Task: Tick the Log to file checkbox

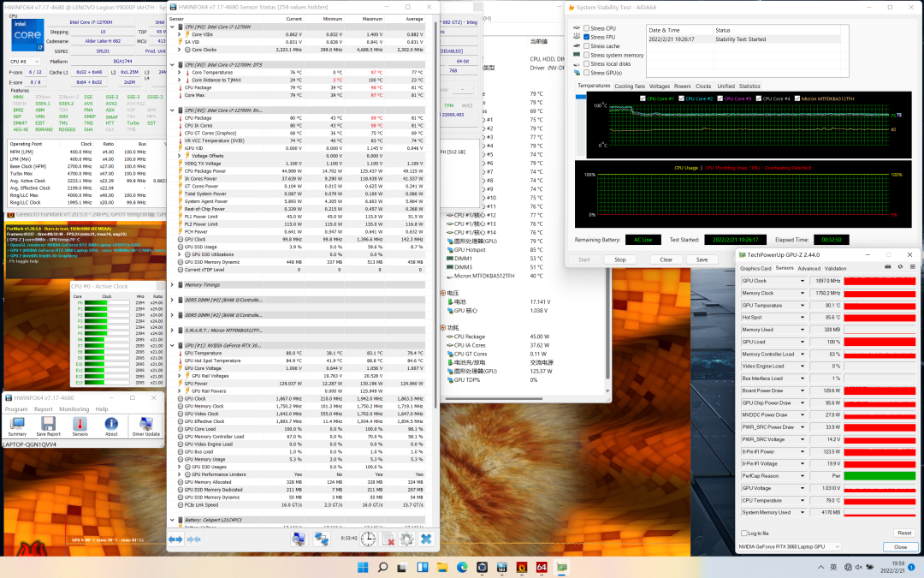Action: (743, 533)
